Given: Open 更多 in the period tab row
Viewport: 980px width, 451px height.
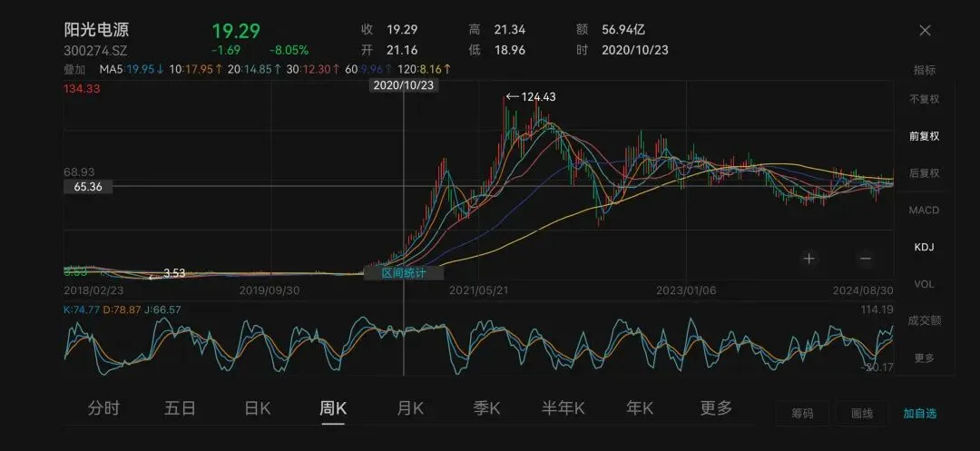Looking at the screenshot, I should (716, 408).
